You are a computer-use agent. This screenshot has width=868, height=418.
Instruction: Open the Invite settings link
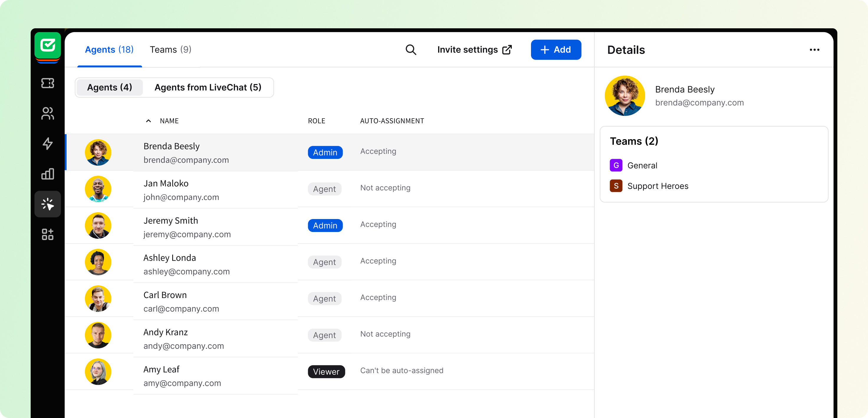(474, 50)
